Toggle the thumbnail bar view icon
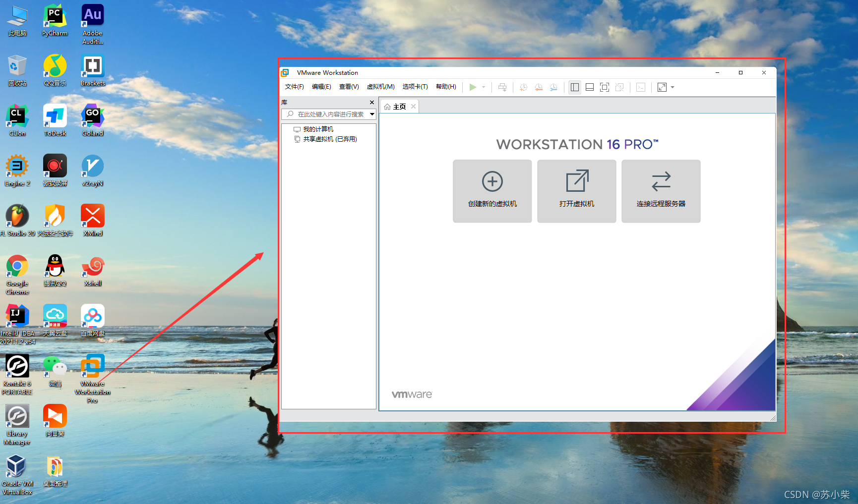The image size is (858, 504). click(590, 87)
